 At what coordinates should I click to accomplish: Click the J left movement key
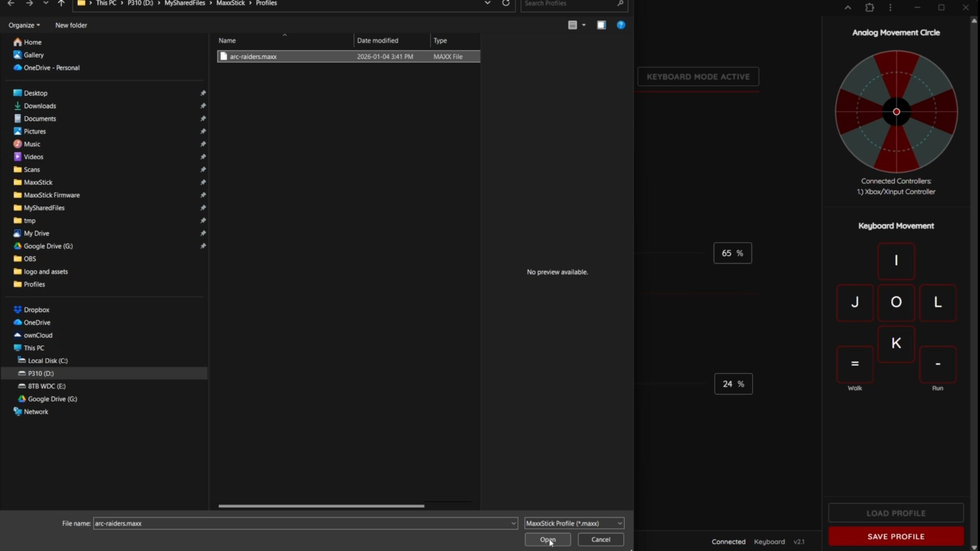pyautogui.click(x=855, y=303)
